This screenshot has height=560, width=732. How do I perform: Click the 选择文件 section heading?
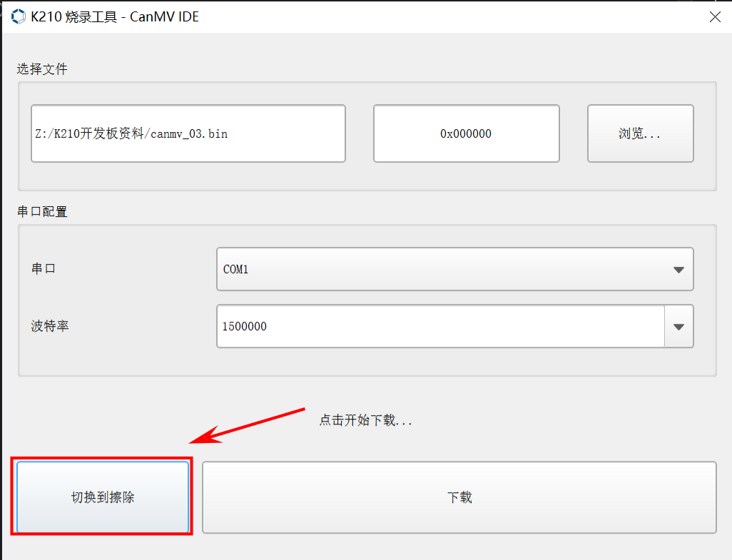[x=42, y=69]
